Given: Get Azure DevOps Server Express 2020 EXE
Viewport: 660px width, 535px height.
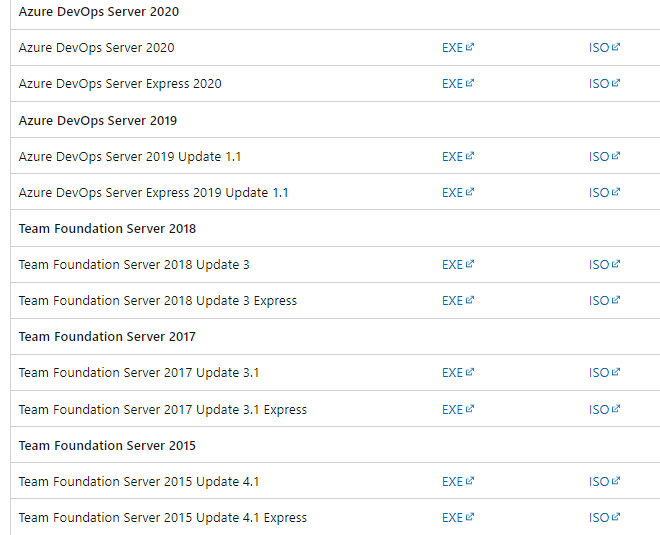Looking at the screenshot, I should [458, 84].
